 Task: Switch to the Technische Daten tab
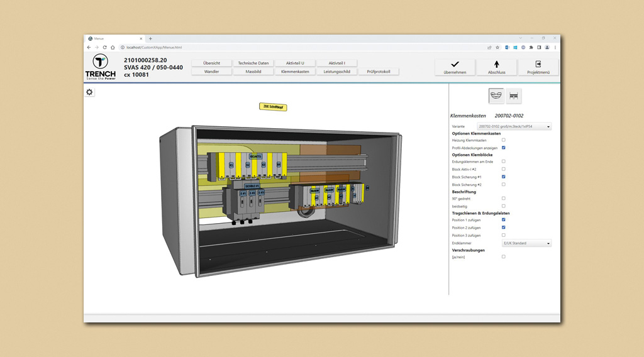click(253, 63)
